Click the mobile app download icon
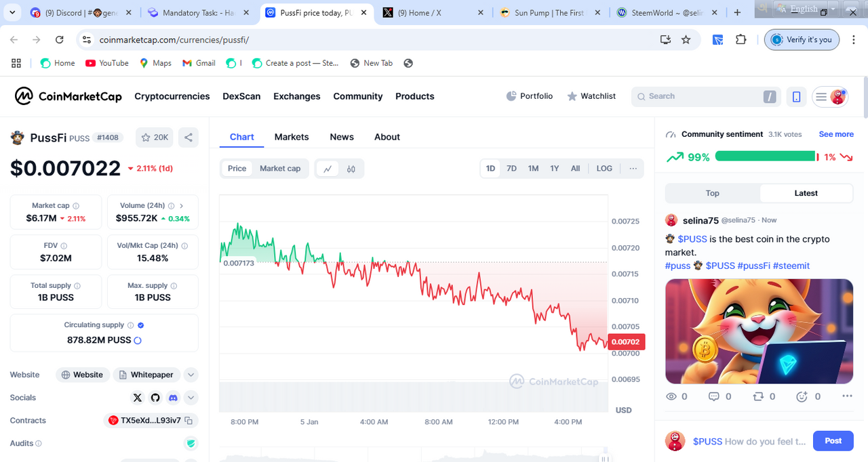Image resolution: width=868 pixels, height=462 pixels. [797, 97]
